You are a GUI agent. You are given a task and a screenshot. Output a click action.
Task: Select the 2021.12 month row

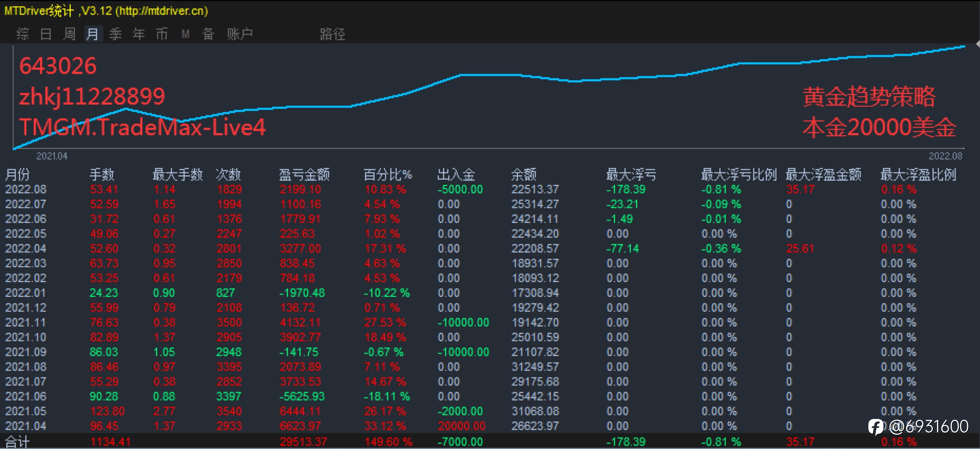pyautogui.click(x=490, y=307)
